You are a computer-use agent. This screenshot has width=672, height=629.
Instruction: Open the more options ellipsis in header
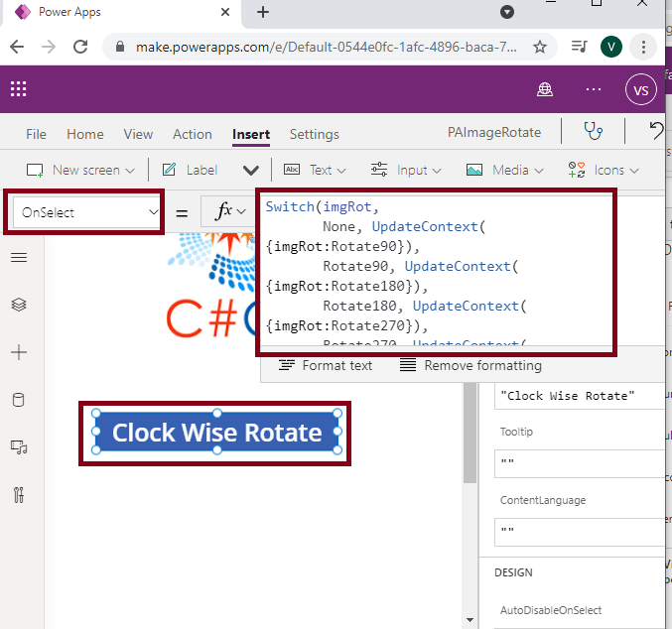click(594, 89)
